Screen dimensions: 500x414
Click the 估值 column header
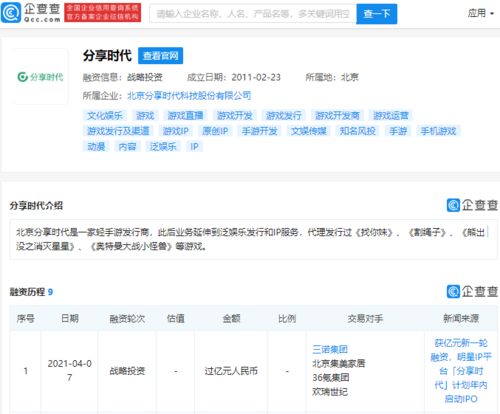click(175, 319)
